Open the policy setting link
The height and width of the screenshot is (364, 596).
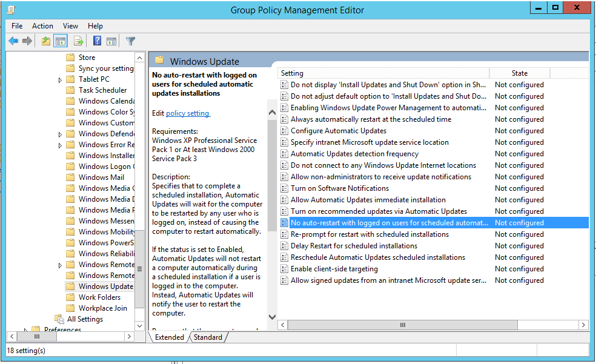click(188, 113)
